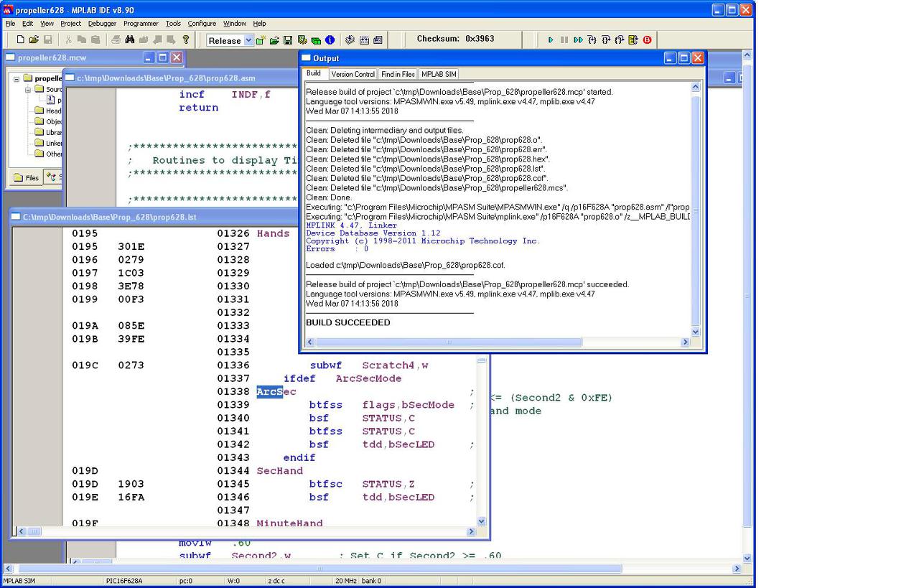This screenshot has width=919, height=588.
Task: Open the Edit menu
Action: (x=27, y=24)
